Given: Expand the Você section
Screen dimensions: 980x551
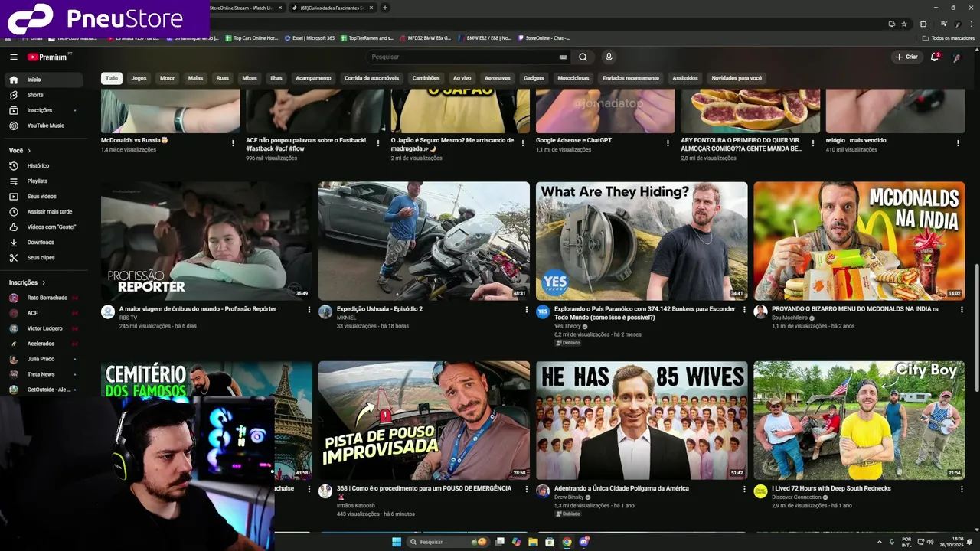Looking at the screenshot, I should [x=18, y=150].
